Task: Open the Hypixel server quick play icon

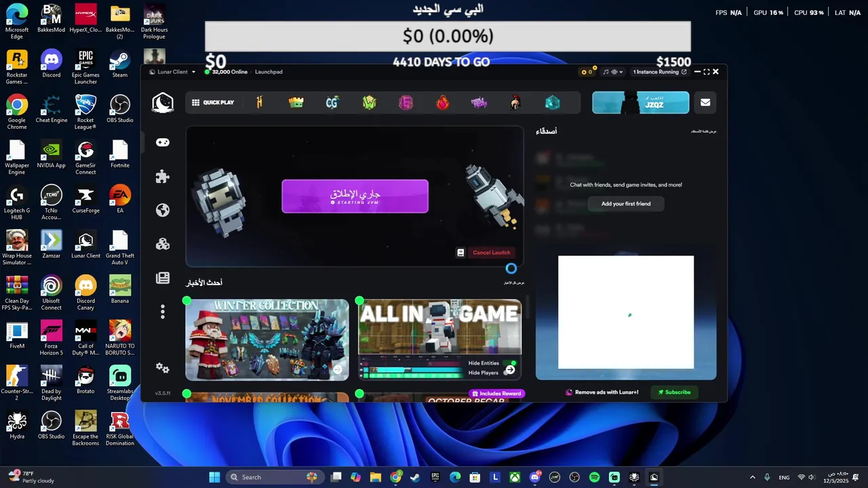Action: [259, 102]
